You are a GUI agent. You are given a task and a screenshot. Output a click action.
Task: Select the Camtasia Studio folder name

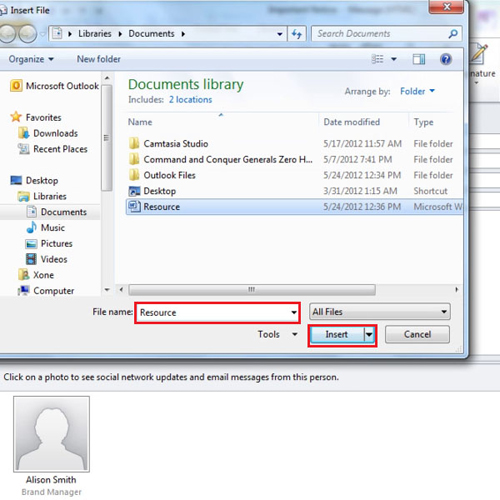[x=176, y=144]
